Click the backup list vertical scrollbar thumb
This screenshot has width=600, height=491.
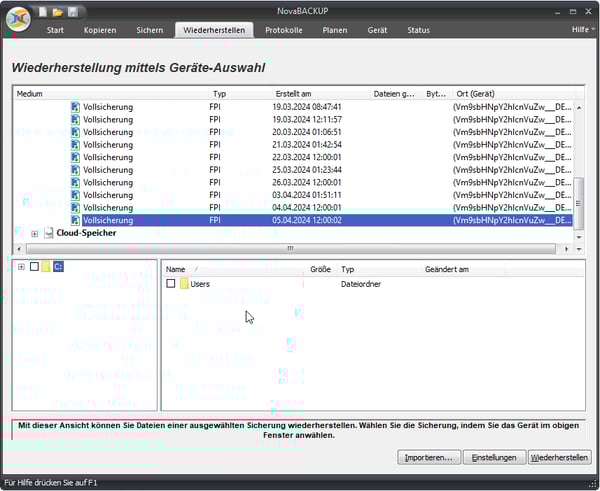[x=579, y=203]
